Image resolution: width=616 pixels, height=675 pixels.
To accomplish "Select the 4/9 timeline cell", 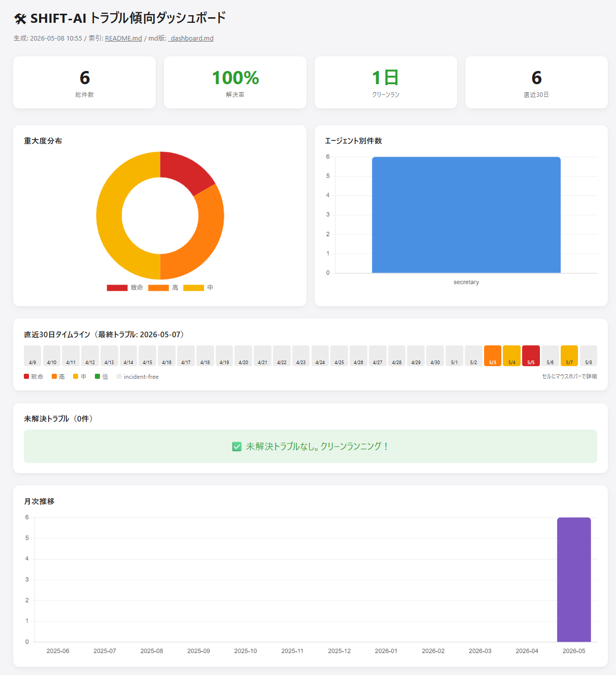I will [x=32, y=356].
